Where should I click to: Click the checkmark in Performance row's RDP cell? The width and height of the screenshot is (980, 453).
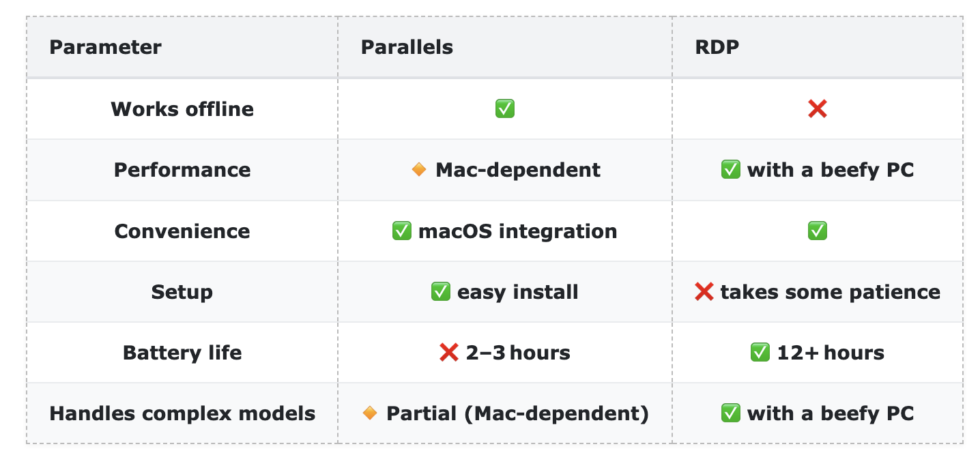(730, 170)
